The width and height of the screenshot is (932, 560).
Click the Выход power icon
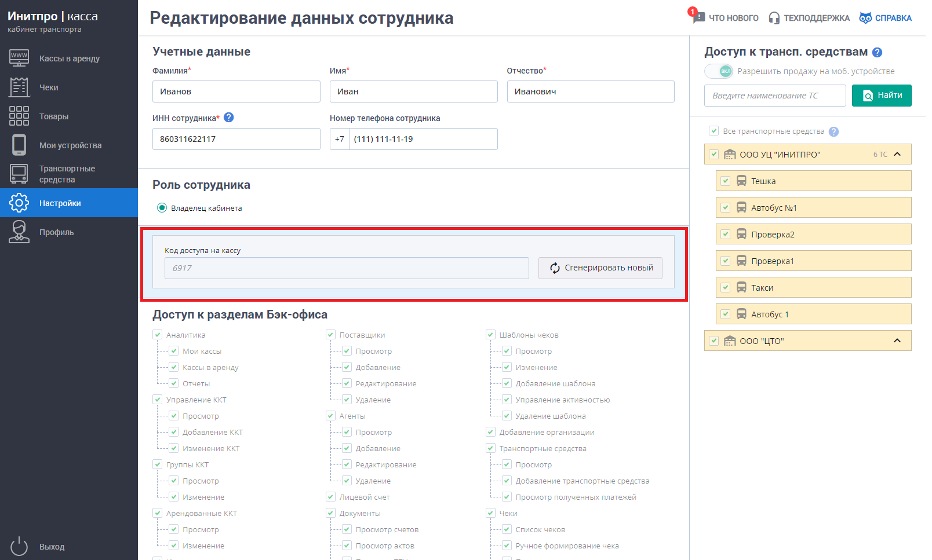tap(19, 546)
